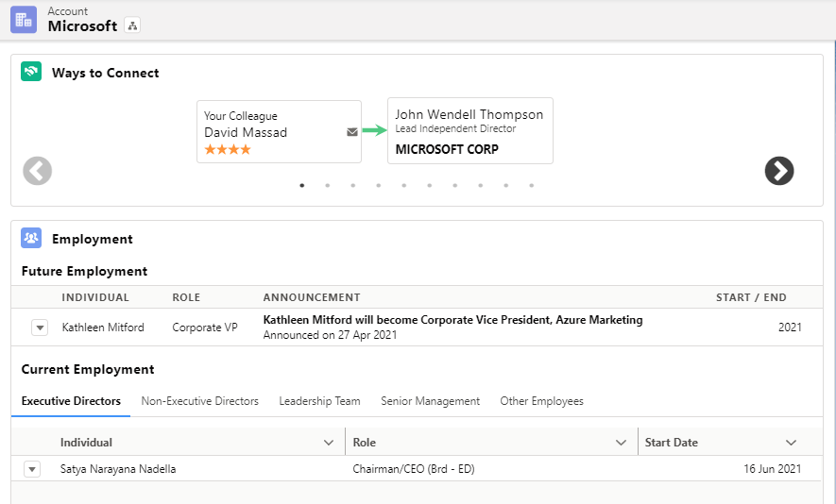Click the Current Employment heading
The height and width of the screenshot is (504, 836).
click(88, 369)
